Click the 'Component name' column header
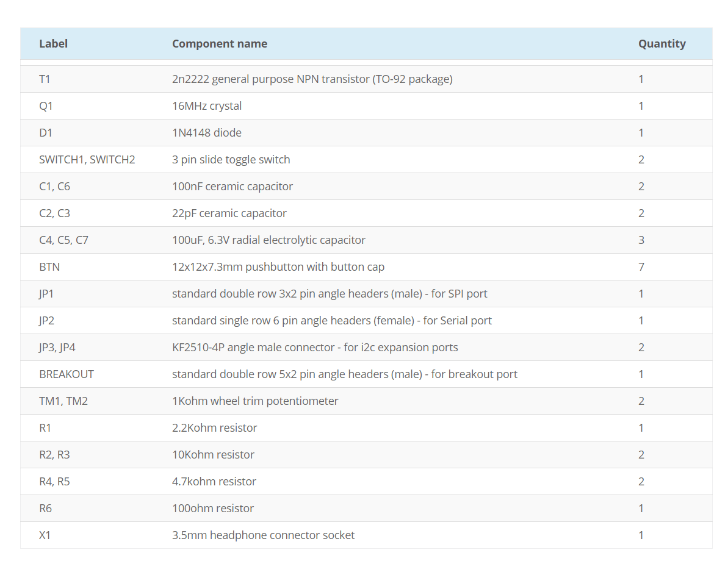Viewport: 728px width, 575px height. (x=220, y=44)
